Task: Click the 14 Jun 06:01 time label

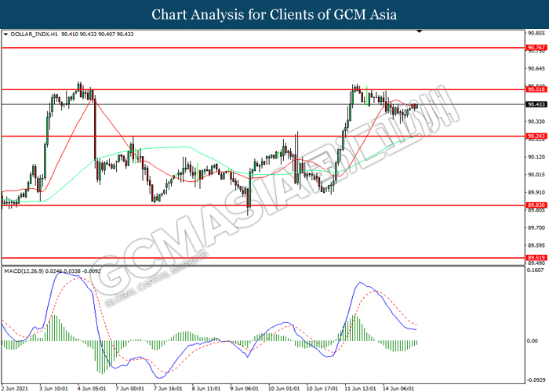Action: pos(398,389)
